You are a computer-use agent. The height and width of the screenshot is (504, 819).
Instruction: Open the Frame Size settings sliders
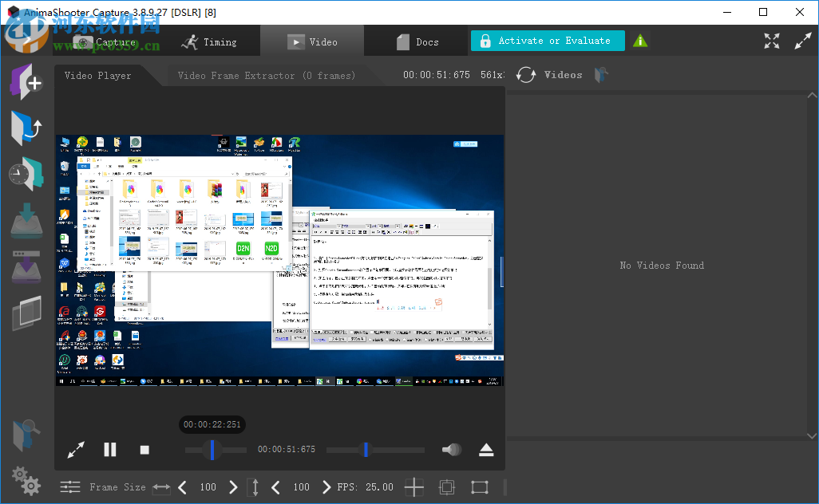69,486
